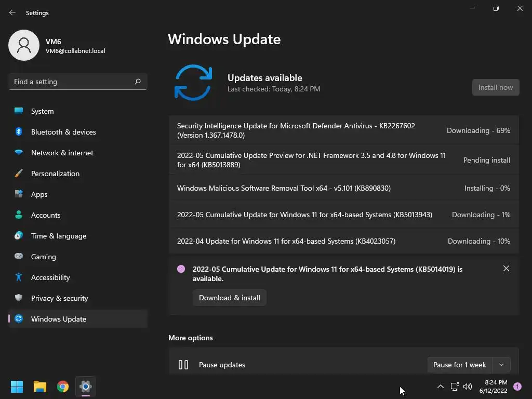Select the KB5013943 cumulative update row
Image resolution: width=532 pixels, height=399 pixels.
(344, 215)
